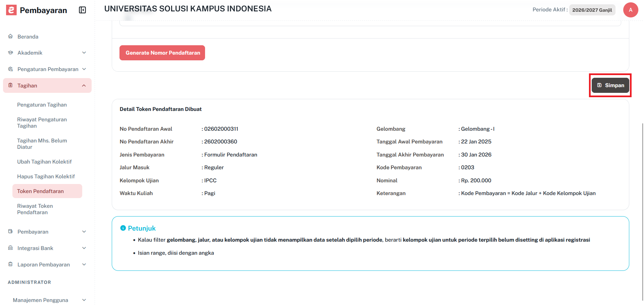Click the Akademik graduation cap icon
This screenshot has width=644, height=305.
point(10,53)
